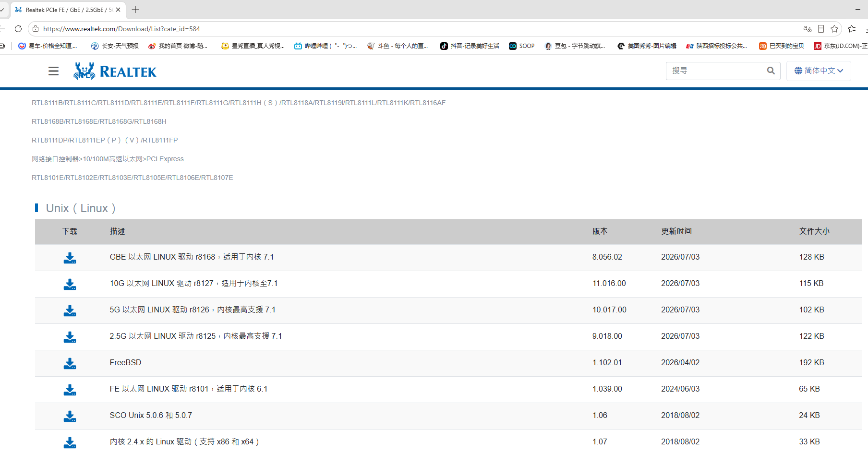Open the 京东 JD.COM bookmark
The width and height of the screenshot is (868, 465).
[x=841, y=46]
